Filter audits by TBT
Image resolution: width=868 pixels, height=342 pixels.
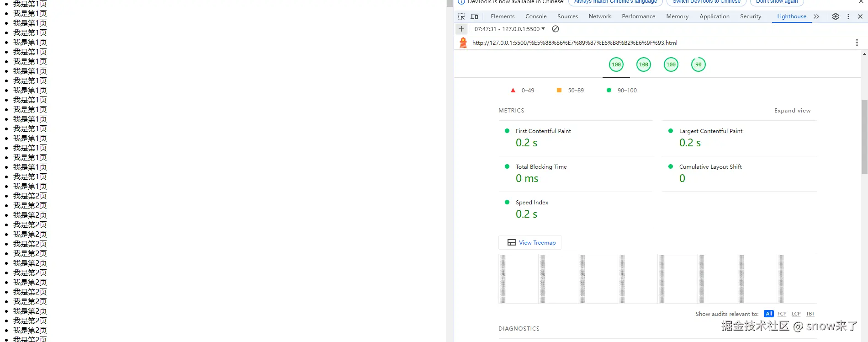tap(810, 314)
